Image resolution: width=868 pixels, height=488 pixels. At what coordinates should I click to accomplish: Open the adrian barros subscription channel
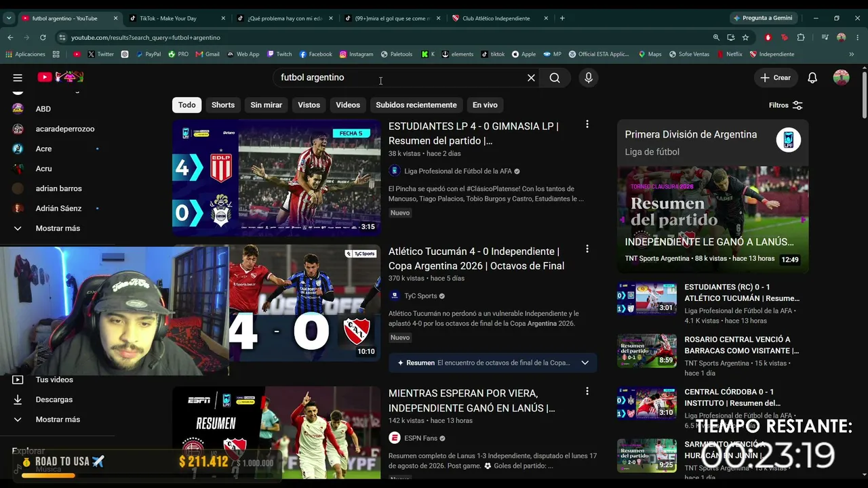coord(58,188)
